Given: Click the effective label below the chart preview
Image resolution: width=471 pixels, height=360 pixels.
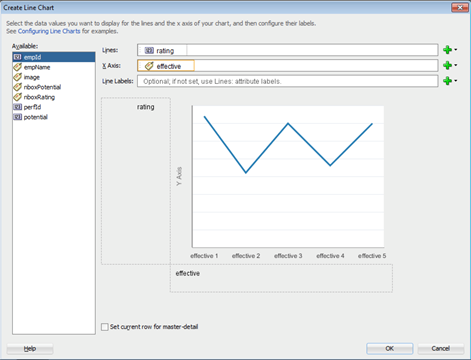Looking at the screenshot, I should point(188,273).
